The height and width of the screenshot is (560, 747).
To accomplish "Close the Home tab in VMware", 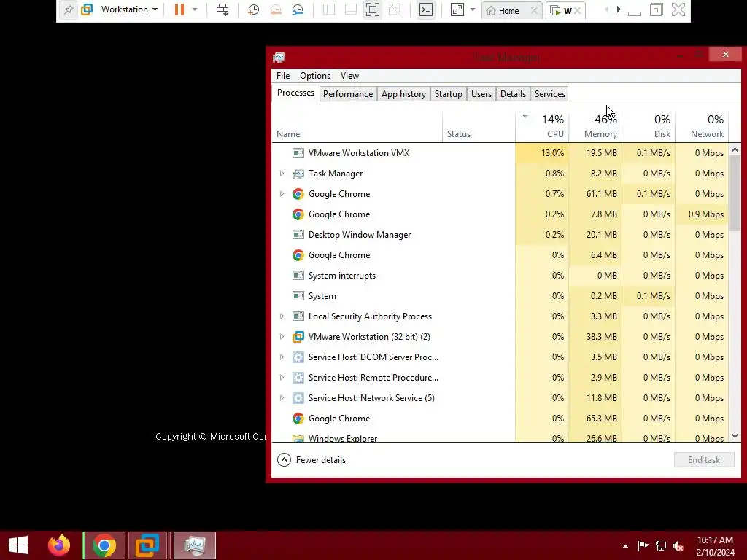I will tap(535, 10).
